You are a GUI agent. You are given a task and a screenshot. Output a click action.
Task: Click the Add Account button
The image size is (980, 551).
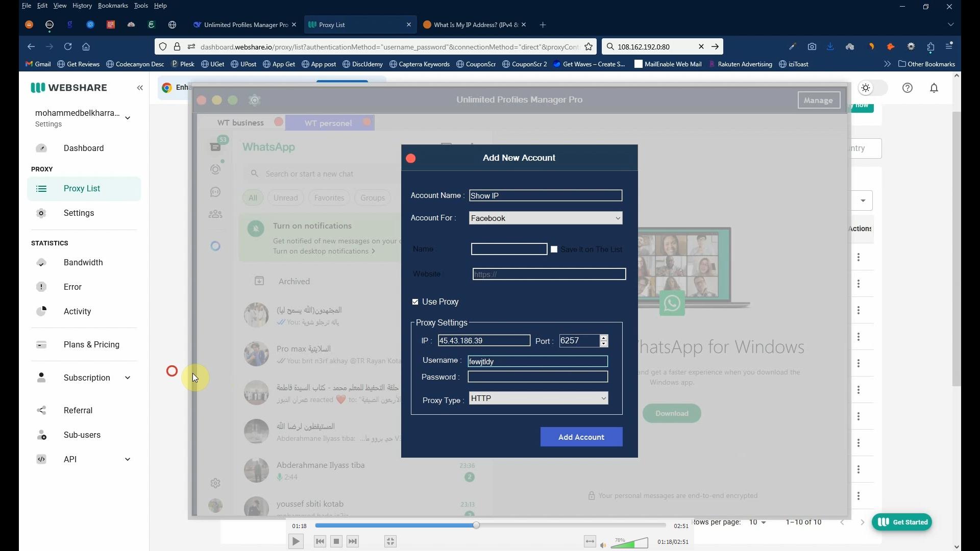coord(581,437)
